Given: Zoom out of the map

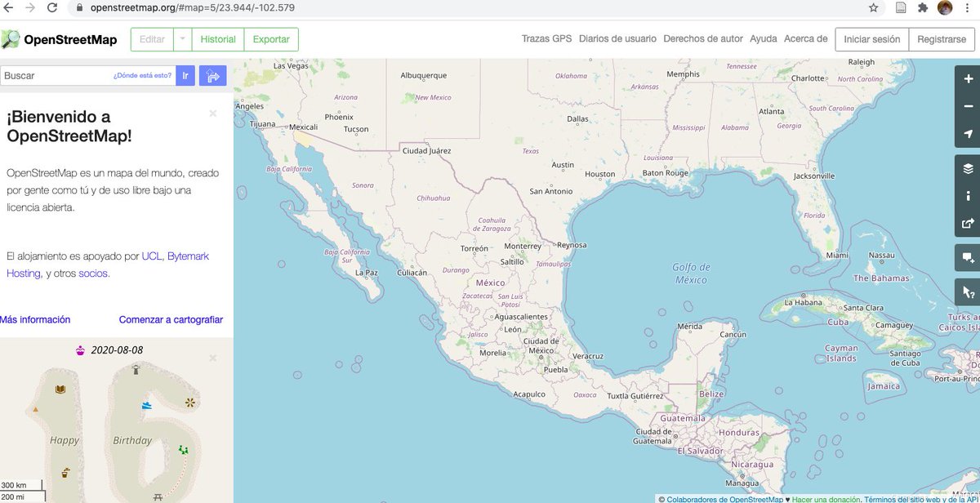Looking at the screenshot, I should [967, 106].
